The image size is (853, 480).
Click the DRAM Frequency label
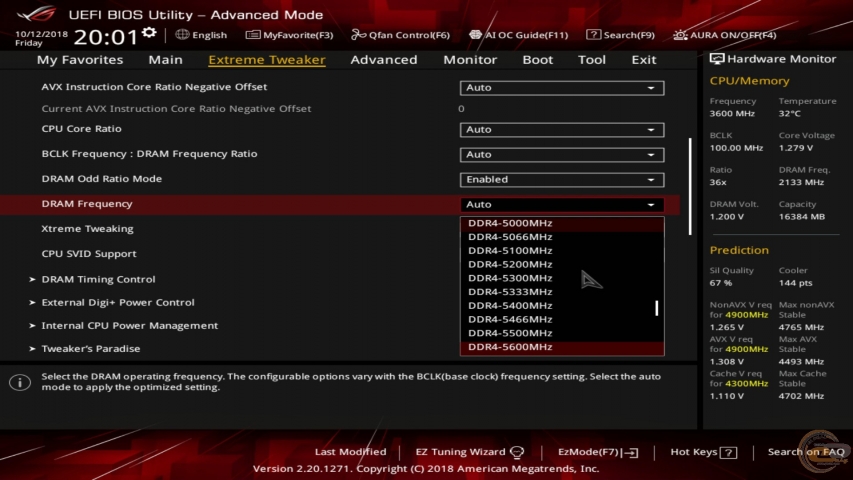tap(87, 204)
